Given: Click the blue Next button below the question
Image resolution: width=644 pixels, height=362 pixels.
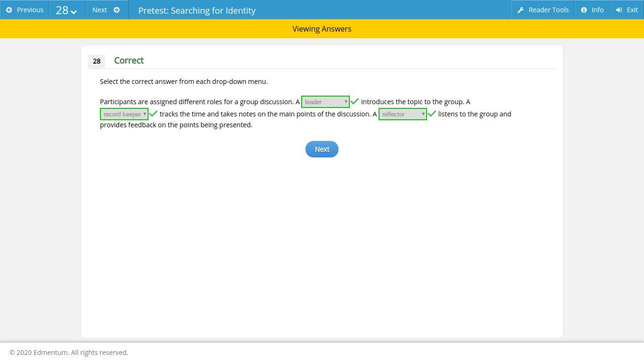Looking at the screenshot, I should pyautogui.click(x=322, y=149).
